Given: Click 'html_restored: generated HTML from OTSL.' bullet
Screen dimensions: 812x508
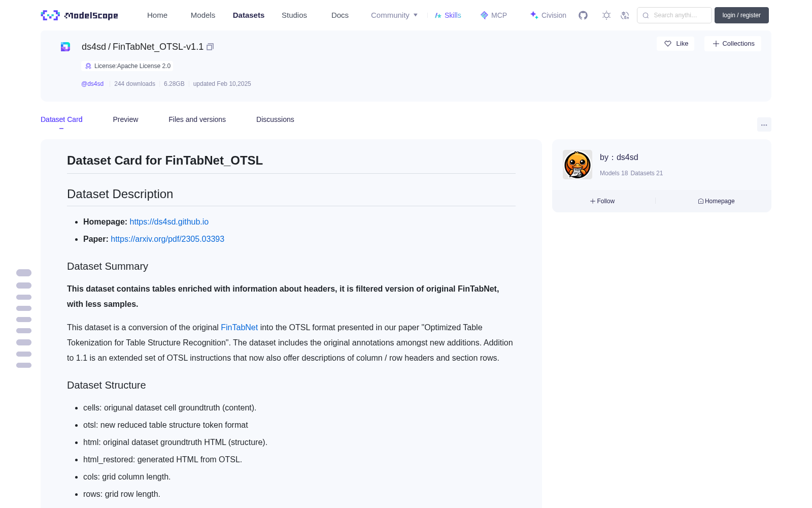Looking at the screenshot, I should point(162,460).
